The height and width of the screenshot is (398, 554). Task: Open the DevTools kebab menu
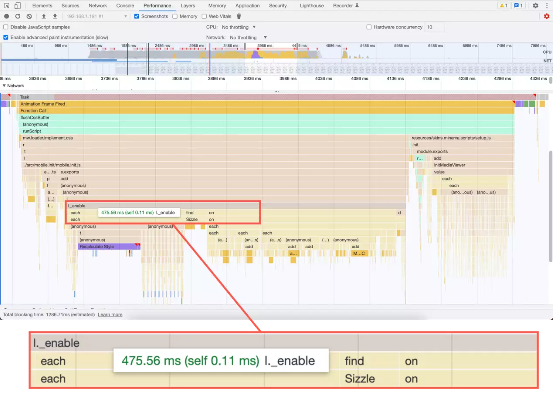pyautogui.click(x=547, y=5)
